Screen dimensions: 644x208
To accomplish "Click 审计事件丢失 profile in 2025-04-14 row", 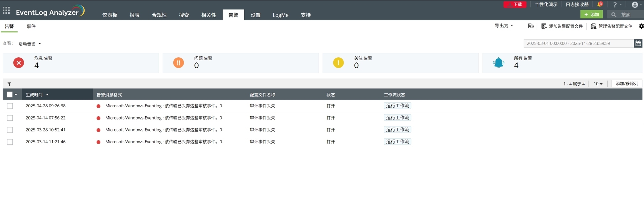I will tap(262, 118).
